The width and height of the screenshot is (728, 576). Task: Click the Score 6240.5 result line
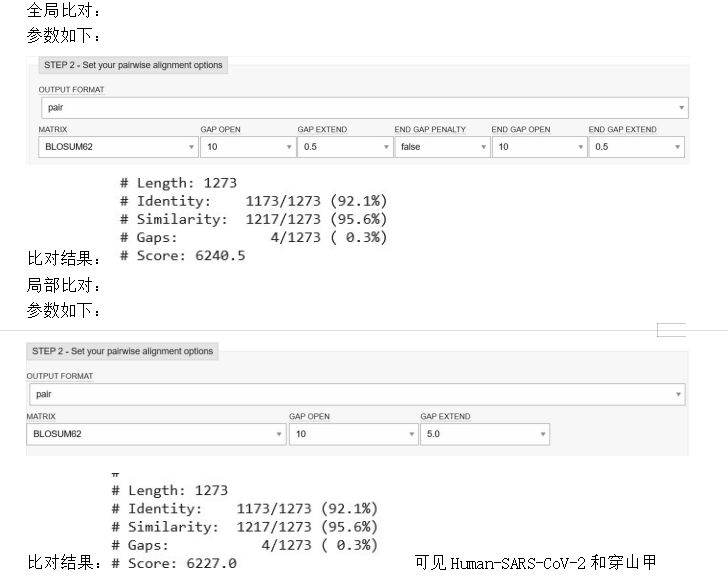(x=182, y=256)
